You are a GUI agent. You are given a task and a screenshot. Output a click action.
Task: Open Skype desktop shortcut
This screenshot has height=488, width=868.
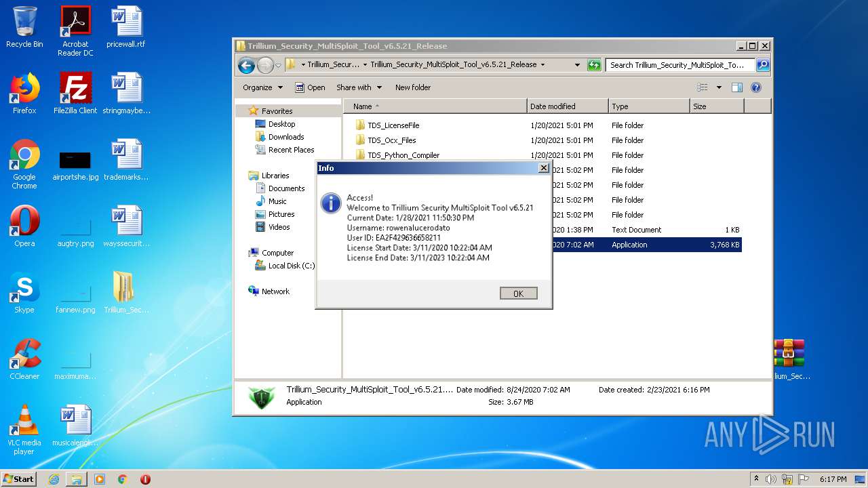coord(24,293)
